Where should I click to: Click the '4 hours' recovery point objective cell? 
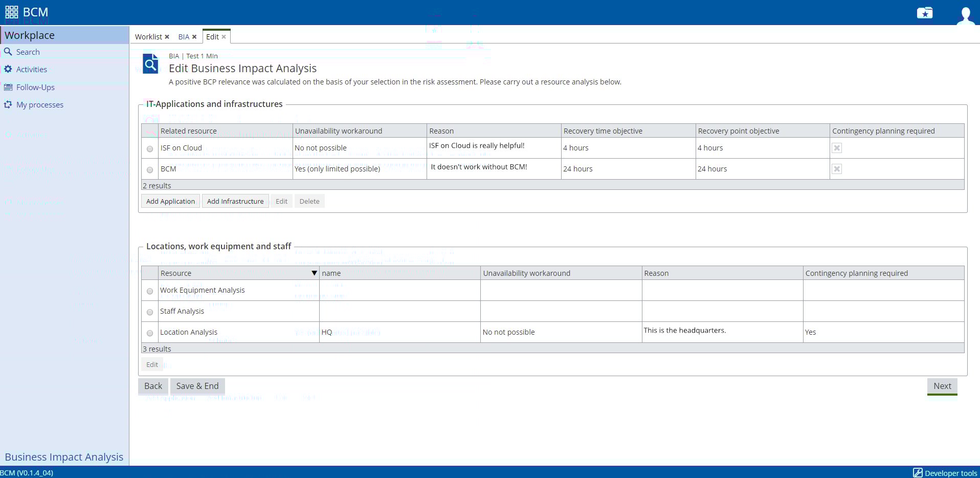pyautogui.click(x=763, y=148)
